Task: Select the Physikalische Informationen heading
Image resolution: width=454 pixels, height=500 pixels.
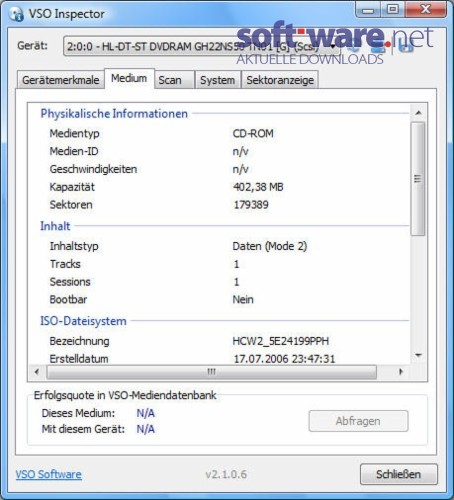Action: click(x=114, y=114)
